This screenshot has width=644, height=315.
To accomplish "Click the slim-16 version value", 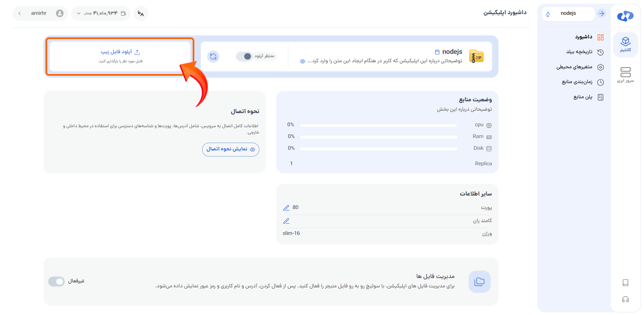I will [291, 233].
